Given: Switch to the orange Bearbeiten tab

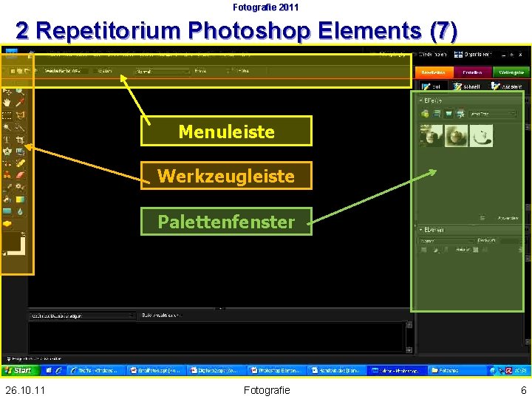Looking at the screenshot, I should click(x=434, y=72).
